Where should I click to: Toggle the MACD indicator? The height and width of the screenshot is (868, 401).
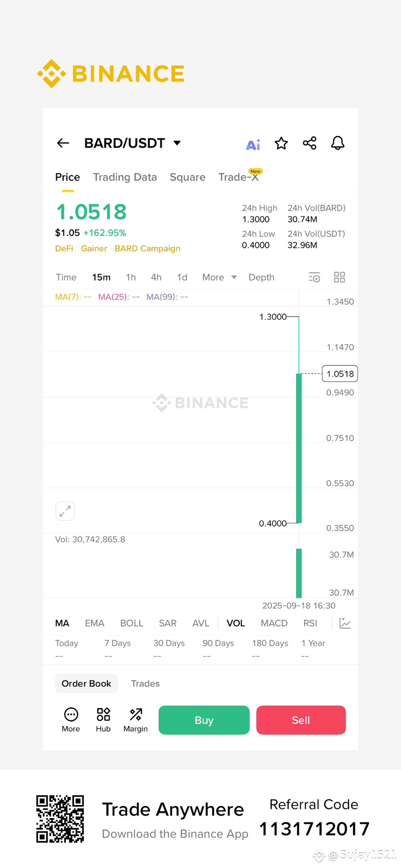tap(274, 623)
